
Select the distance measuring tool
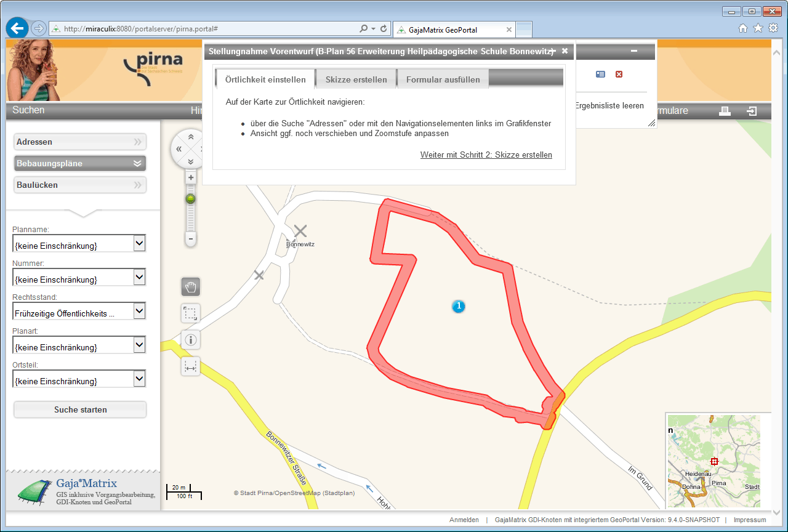[191, 366]
